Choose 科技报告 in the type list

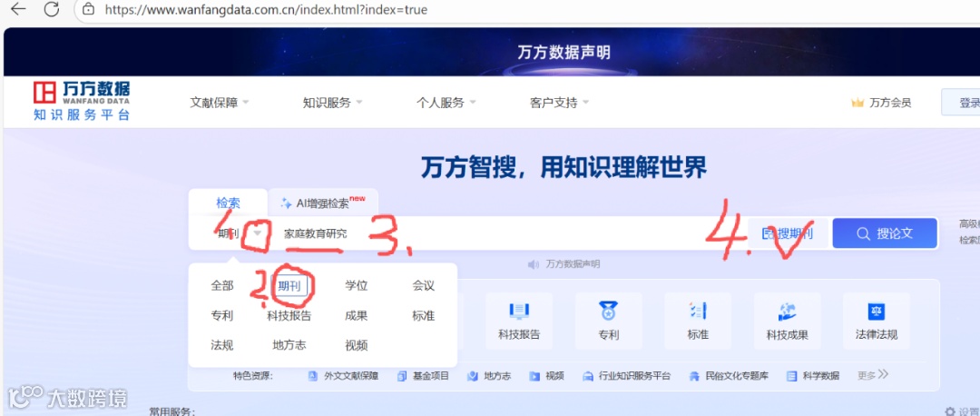(x=289, y=316)
